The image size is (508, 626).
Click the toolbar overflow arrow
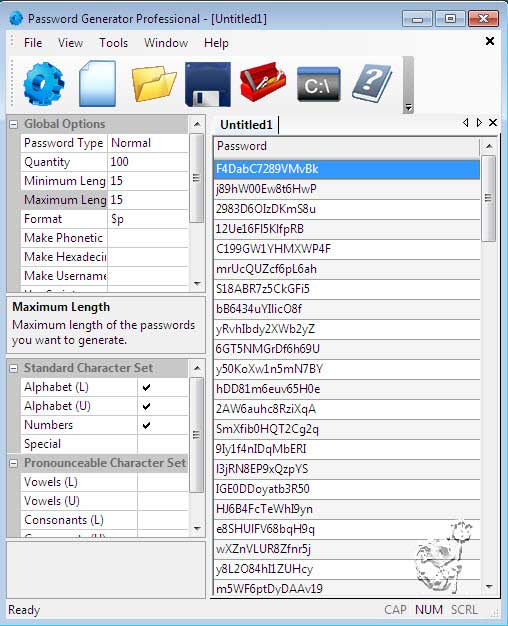(x=408, y=107)
